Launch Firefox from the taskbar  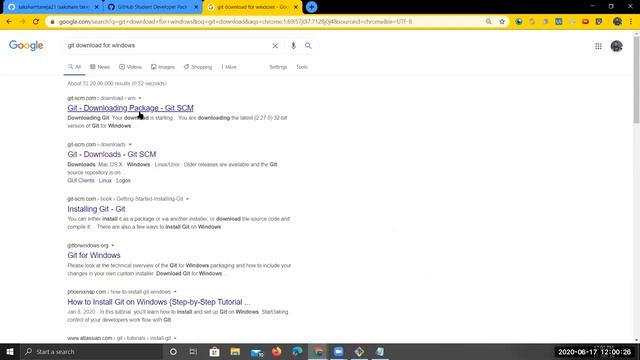click(x=277, y=351)
